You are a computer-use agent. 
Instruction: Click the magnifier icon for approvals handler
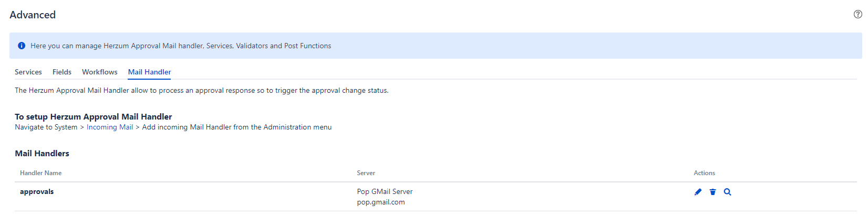[727, 192]
